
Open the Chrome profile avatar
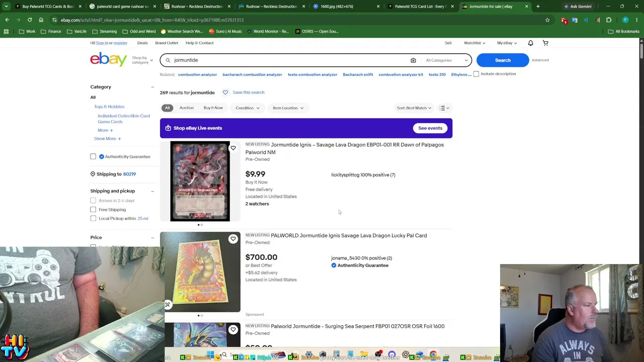coord(625,20)
